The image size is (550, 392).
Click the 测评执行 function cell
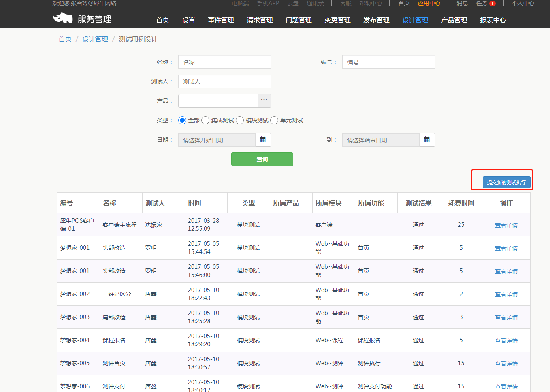point(369,363)
